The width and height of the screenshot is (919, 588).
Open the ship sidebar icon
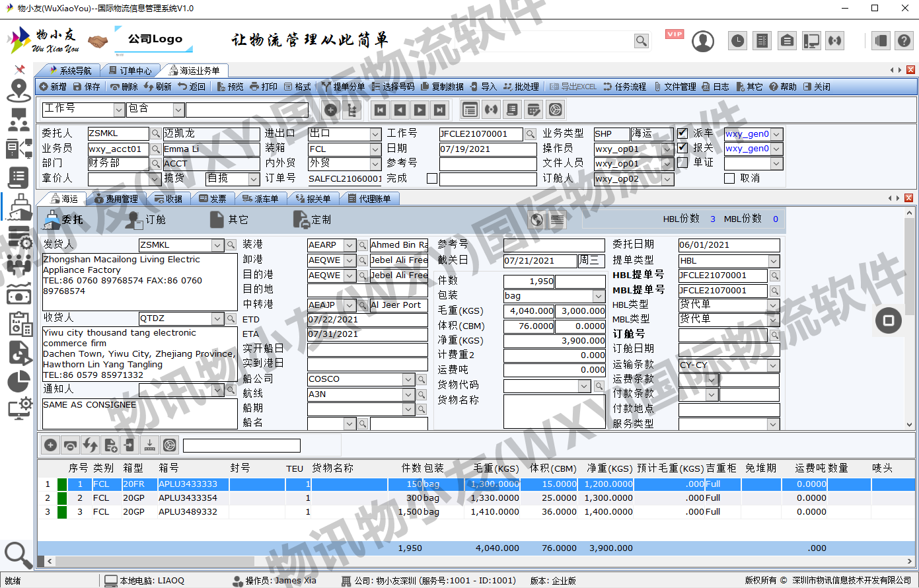pos(18,207)
